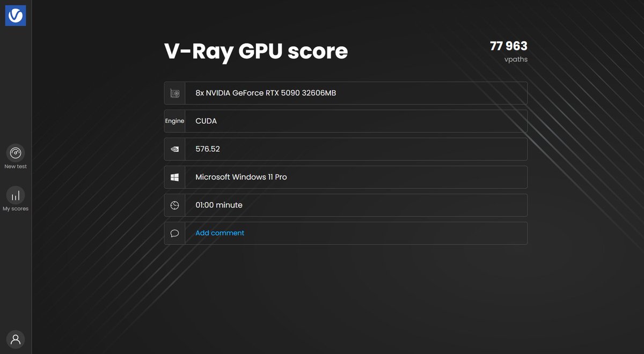Open My scores chart icon

[16, 195]
